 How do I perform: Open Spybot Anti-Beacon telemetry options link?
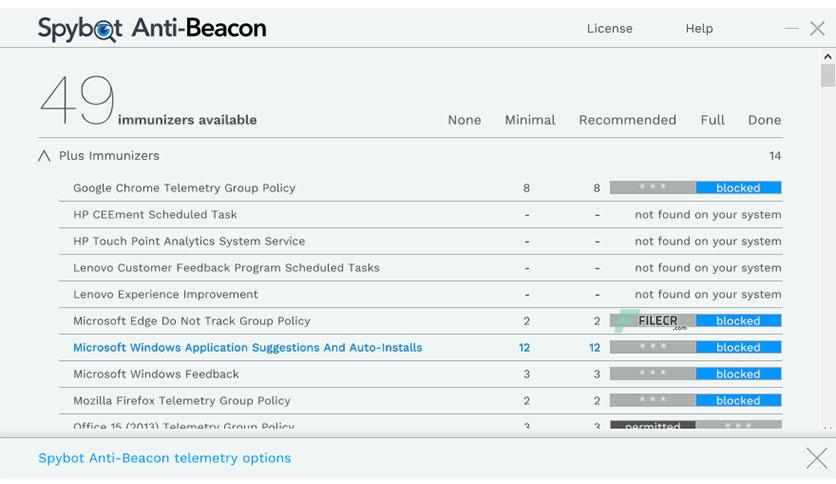(165, 458)
